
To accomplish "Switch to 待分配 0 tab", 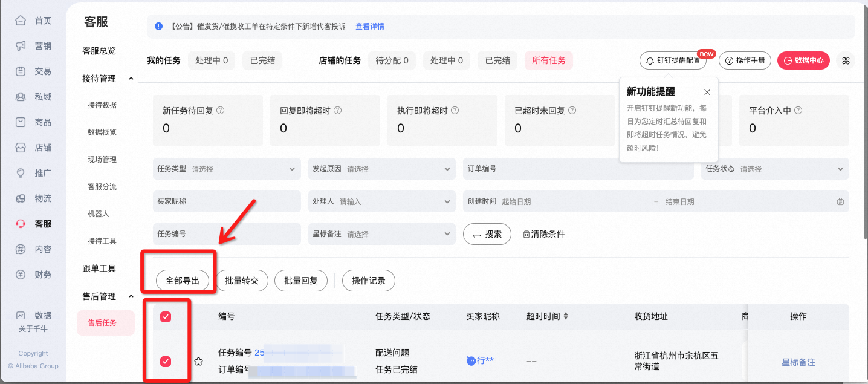I will 392,60.
